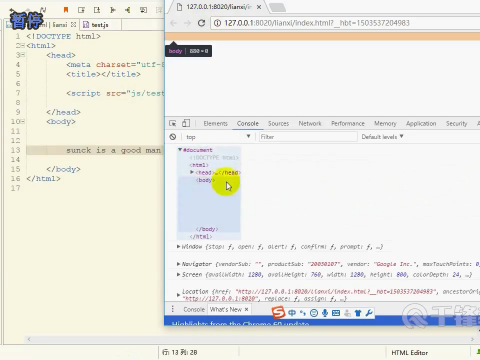Clear the console with the ban icon
Screen dimensions: 480x360
173,137
